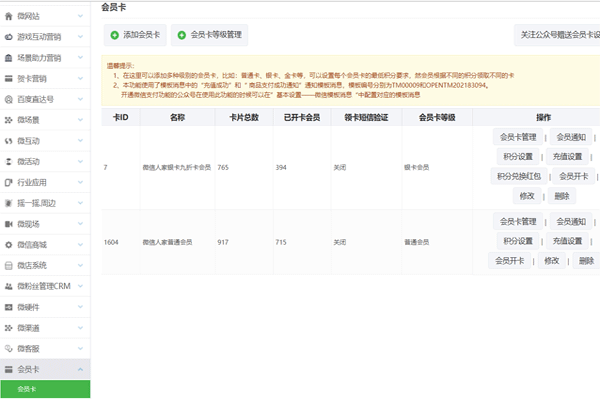Image resolution: width=600 pixels, height=400 pixels.
Task: Click 修改 for card ID 1604
Action: coord(551,261)
